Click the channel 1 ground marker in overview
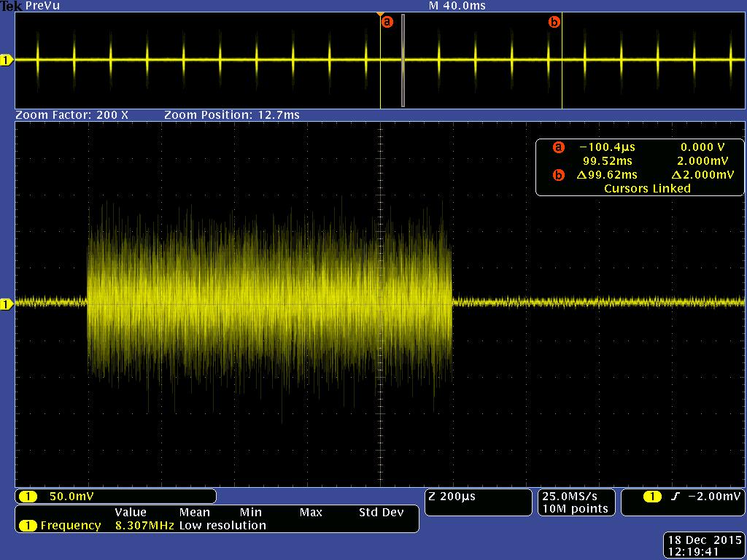The image size is (747, 560). coord(7,61)
